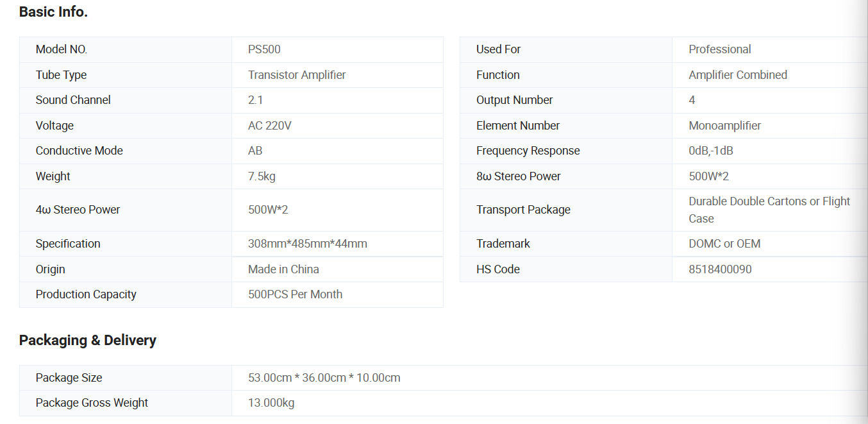Click the 7.5kg weight value

pos(262,176)
